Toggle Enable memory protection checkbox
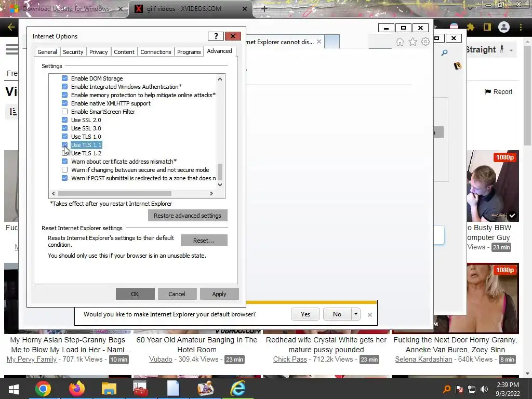532x399 pixels. click(65, 95)
